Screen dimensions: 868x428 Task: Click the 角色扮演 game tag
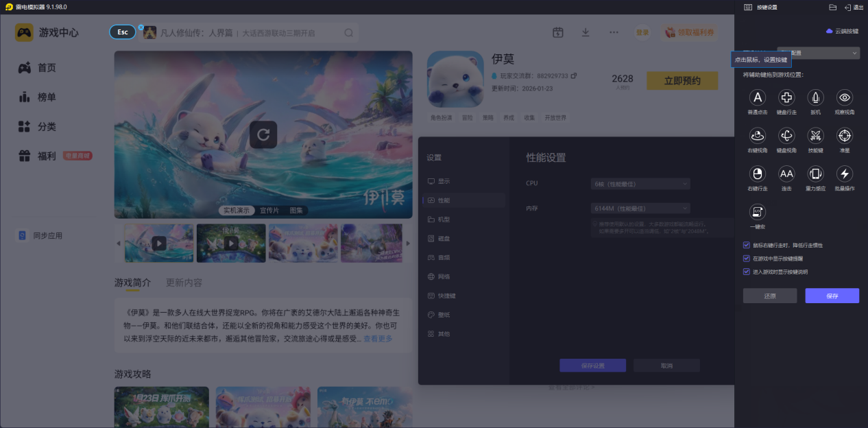coord(441,117)
